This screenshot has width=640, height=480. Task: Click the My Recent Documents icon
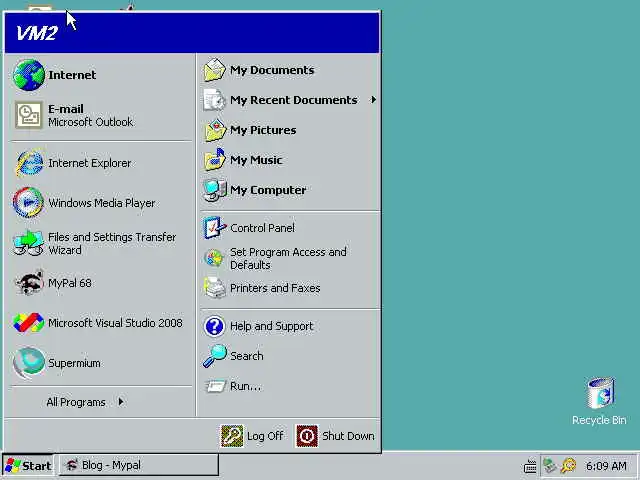coord(214,100)
